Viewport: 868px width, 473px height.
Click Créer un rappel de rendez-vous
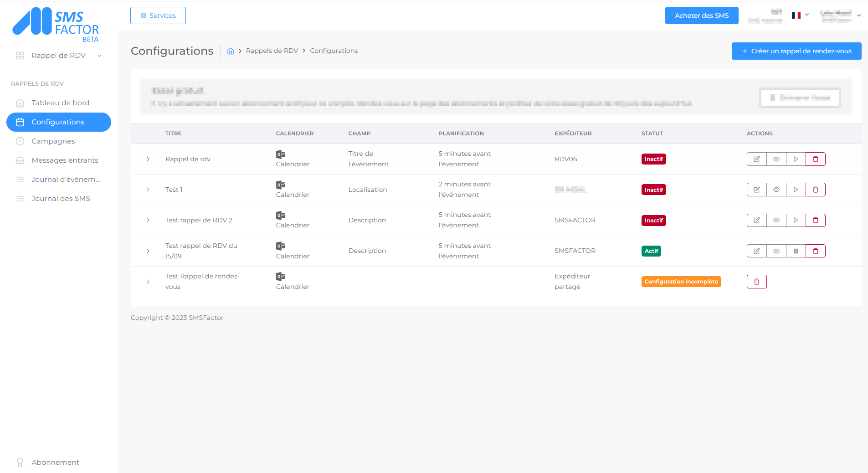(796, 51)
